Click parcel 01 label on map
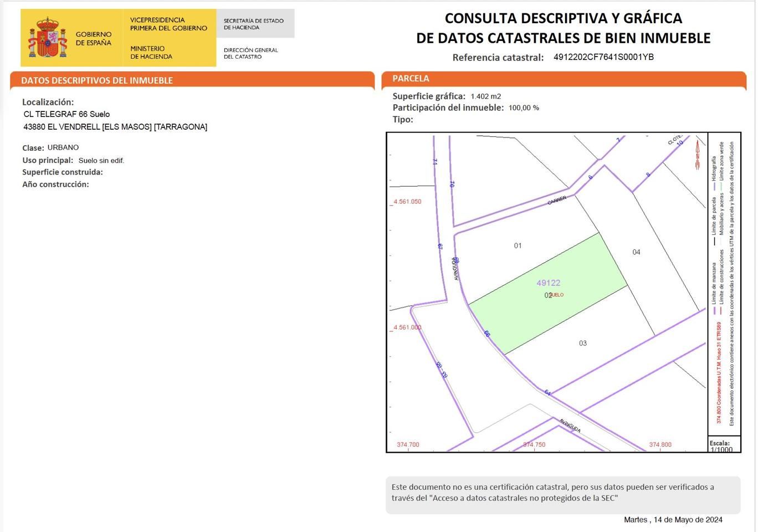This screenshot has height=532, width=758. coord(518,245)
